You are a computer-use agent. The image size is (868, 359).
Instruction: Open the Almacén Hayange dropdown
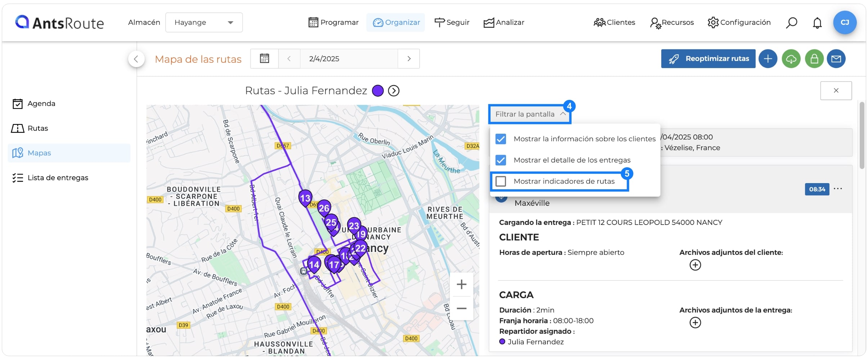[204, 22]
